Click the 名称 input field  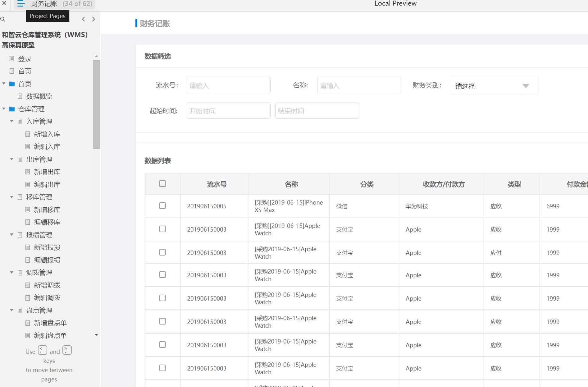359,85
